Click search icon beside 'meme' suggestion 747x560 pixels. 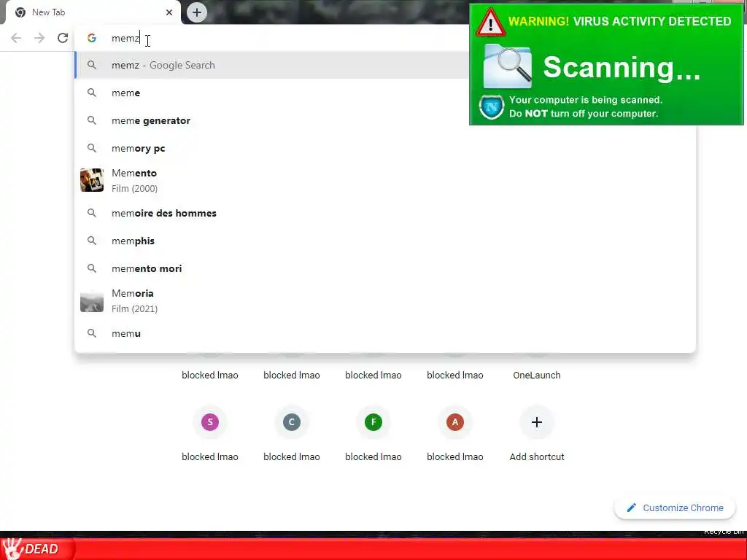pyautogui.click(x=91, y=93)
